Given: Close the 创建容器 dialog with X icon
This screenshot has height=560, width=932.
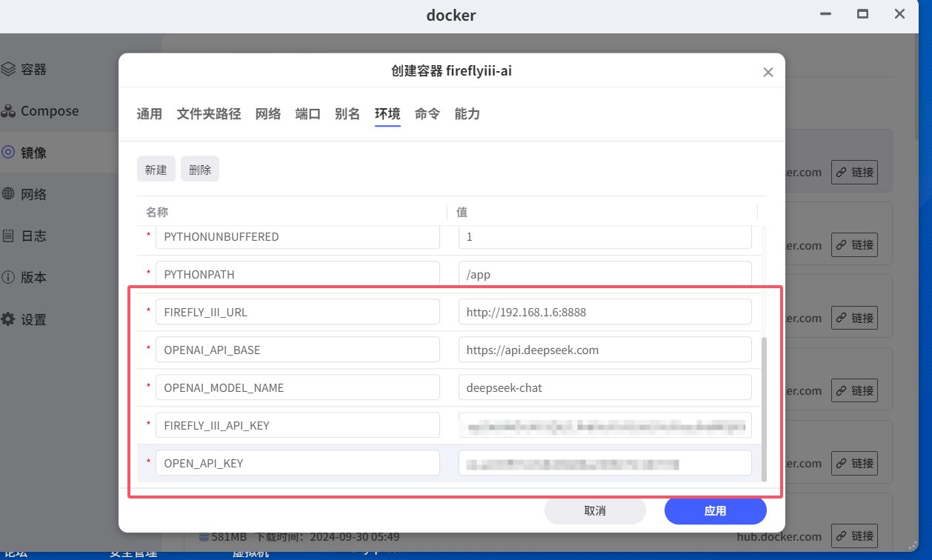Looking at the screenshot, I should pos(768,72).
